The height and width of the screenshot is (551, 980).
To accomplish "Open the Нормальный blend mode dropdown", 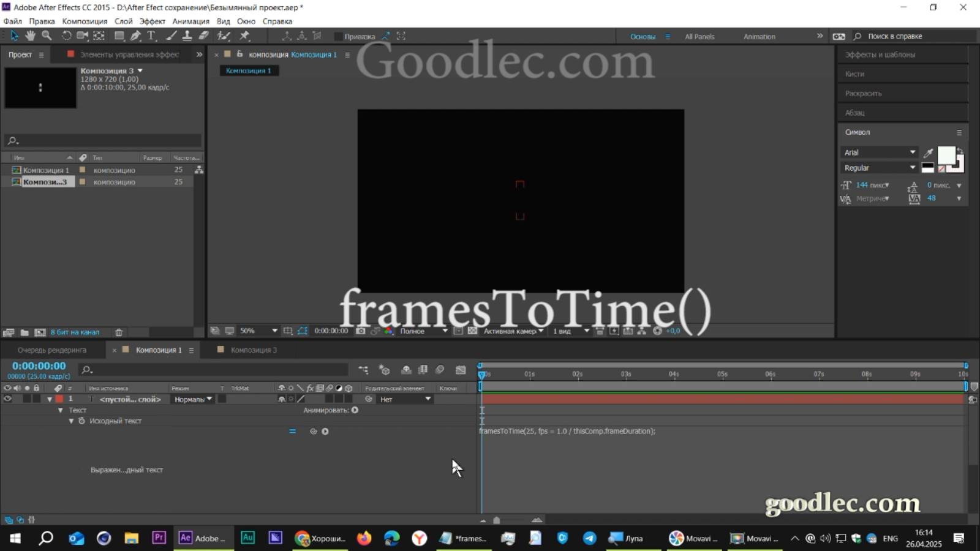I will click(192, 399).
